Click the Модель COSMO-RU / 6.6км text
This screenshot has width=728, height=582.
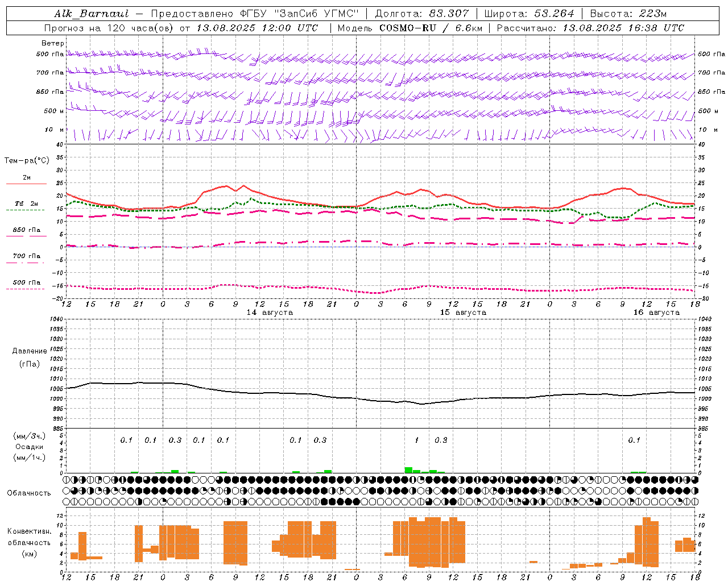pos(410,28)
